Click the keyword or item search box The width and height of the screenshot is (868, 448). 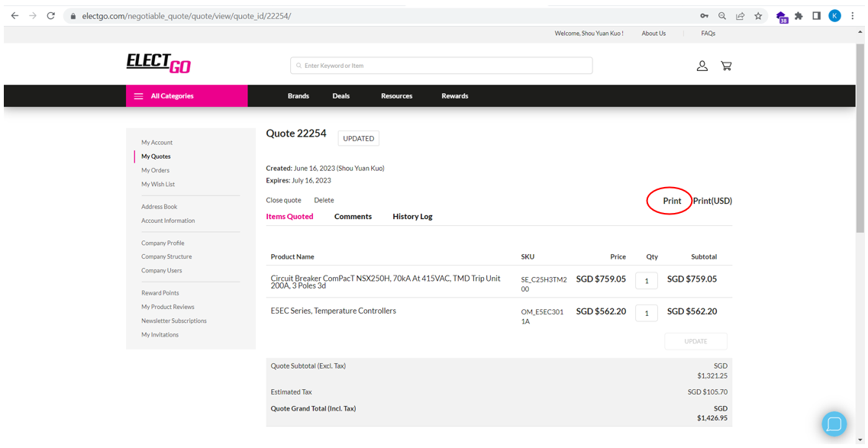pyautogui.click(x=441, y=66)
